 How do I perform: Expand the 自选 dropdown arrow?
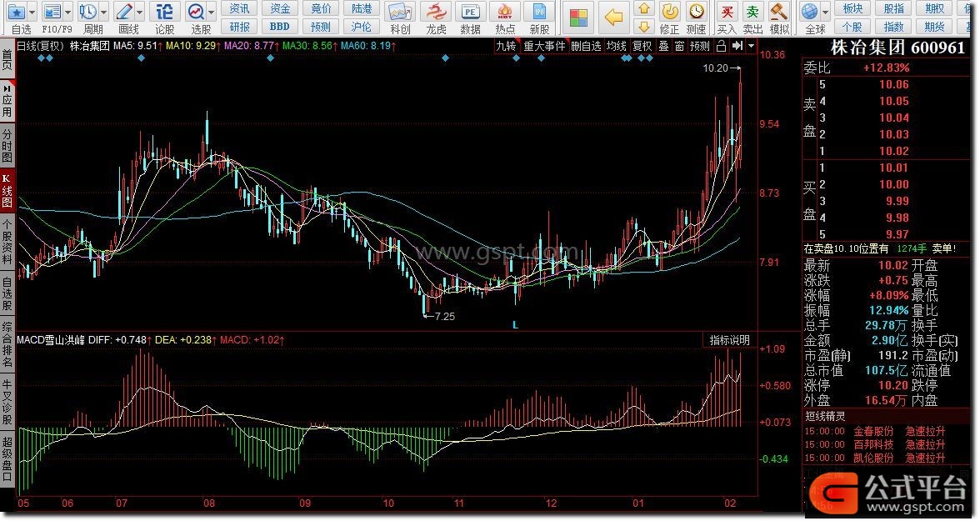(32, 12)
